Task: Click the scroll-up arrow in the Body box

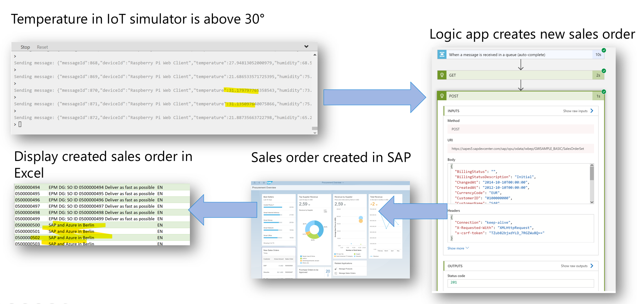Action: tap(592, 165)
